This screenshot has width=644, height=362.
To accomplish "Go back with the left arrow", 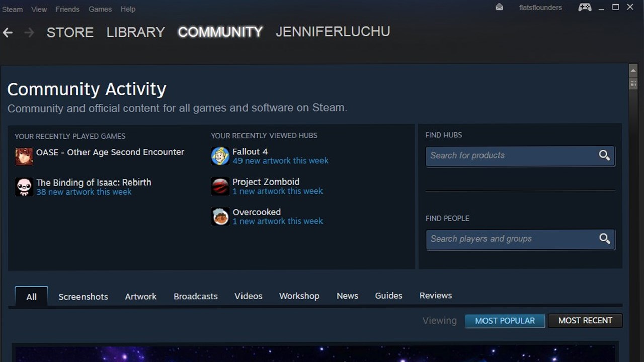I will (x=8, y=33).
